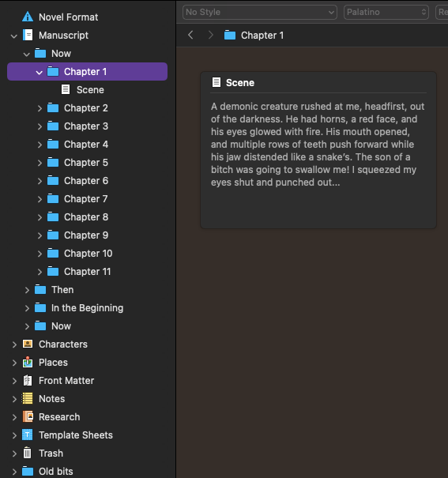Collapse the Manuscript tree node
This screenshot has width=448, height=478.
point(14,36)
